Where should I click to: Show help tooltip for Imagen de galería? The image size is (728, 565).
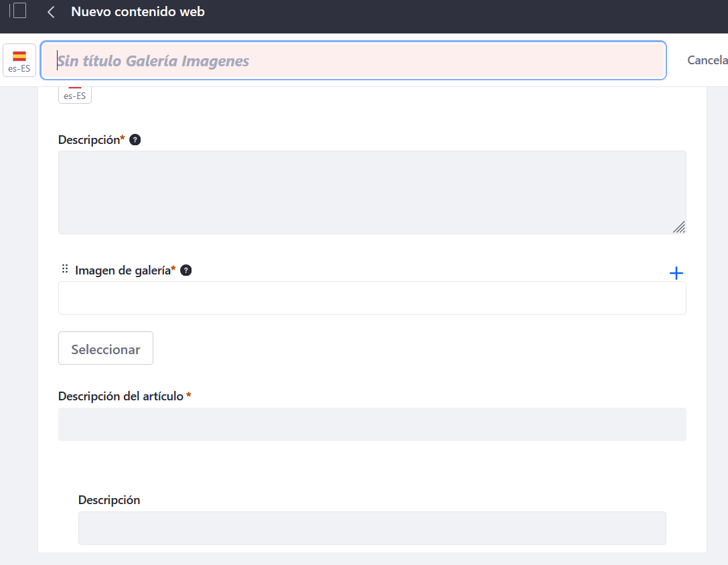(x=186, y=270)
